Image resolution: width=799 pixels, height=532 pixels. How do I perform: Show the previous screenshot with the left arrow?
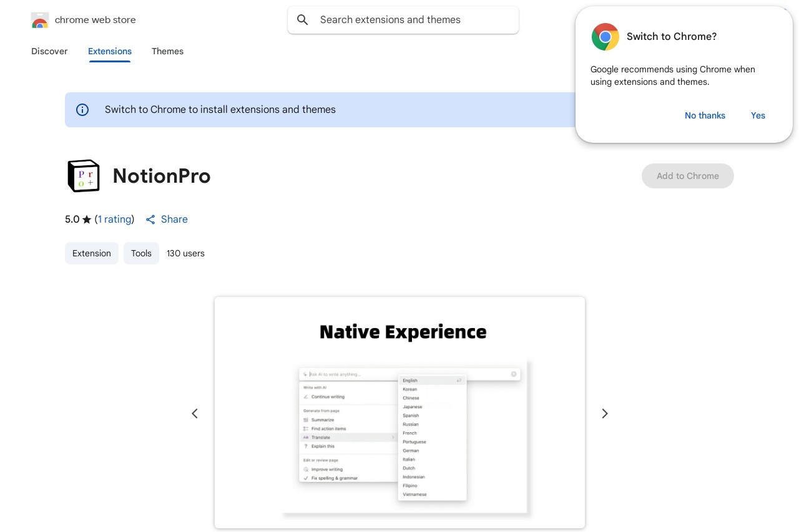195,414
